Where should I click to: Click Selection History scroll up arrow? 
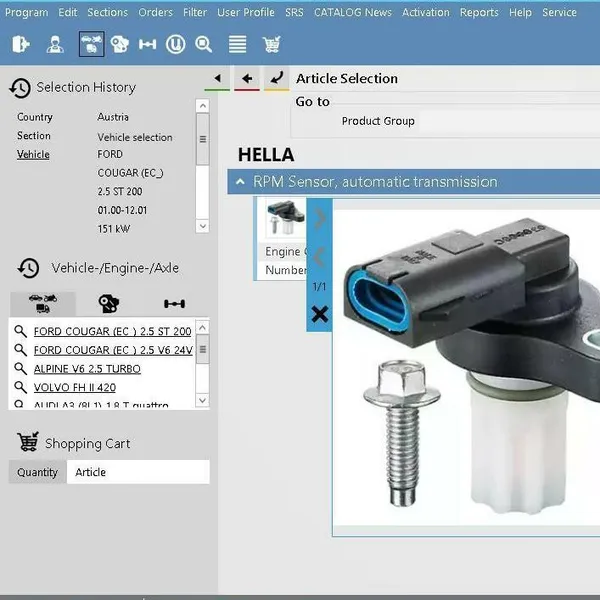click(x=203, y=106)
